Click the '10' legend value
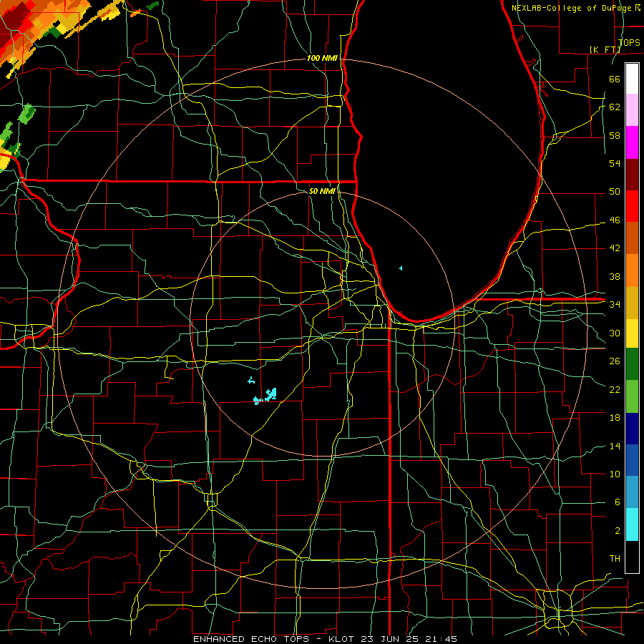The height and width of the screenshot is (644, 644). (x=615, y=474)
